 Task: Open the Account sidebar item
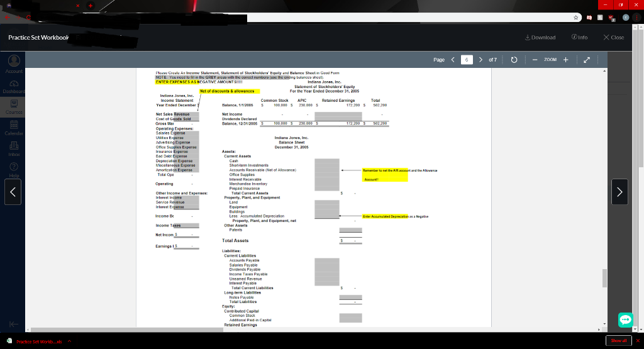click(x=14, y=65)
